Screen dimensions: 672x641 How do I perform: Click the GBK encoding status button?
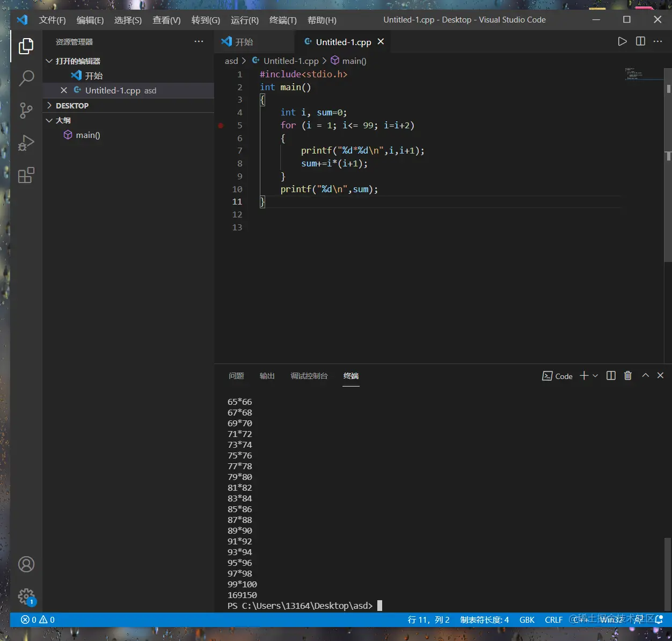tap(527, 620)
